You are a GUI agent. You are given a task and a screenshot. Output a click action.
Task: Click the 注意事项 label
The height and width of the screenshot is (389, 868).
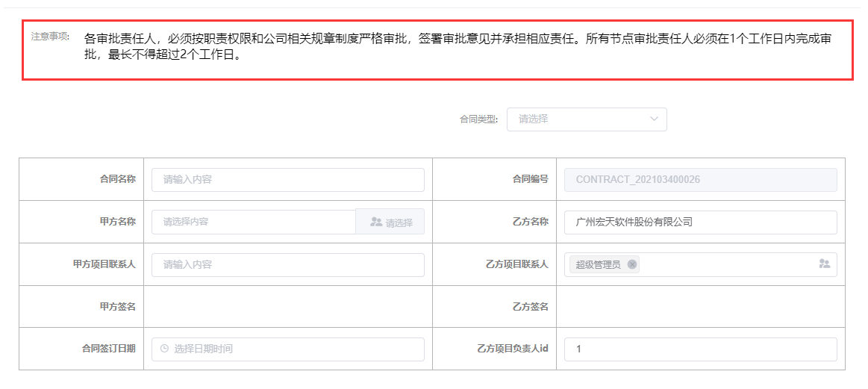pos(50,36)
